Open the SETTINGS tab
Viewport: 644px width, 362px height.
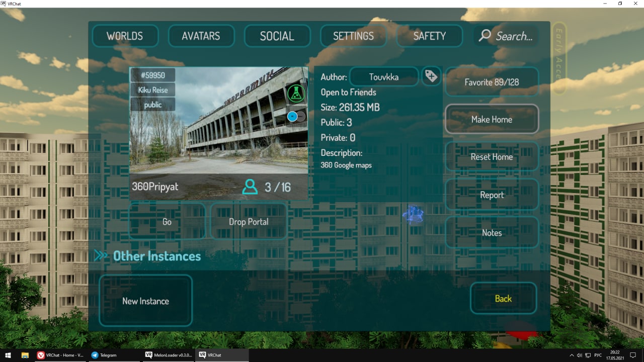point(353,36)
